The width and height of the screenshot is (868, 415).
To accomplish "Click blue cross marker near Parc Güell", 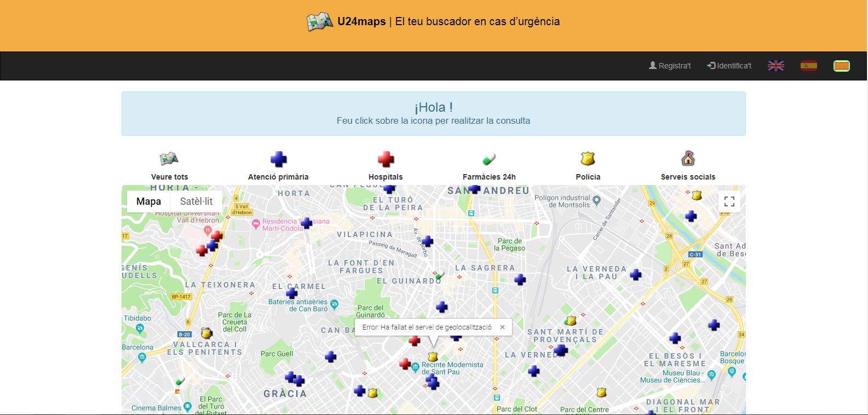I will click(x=330, y=357).
